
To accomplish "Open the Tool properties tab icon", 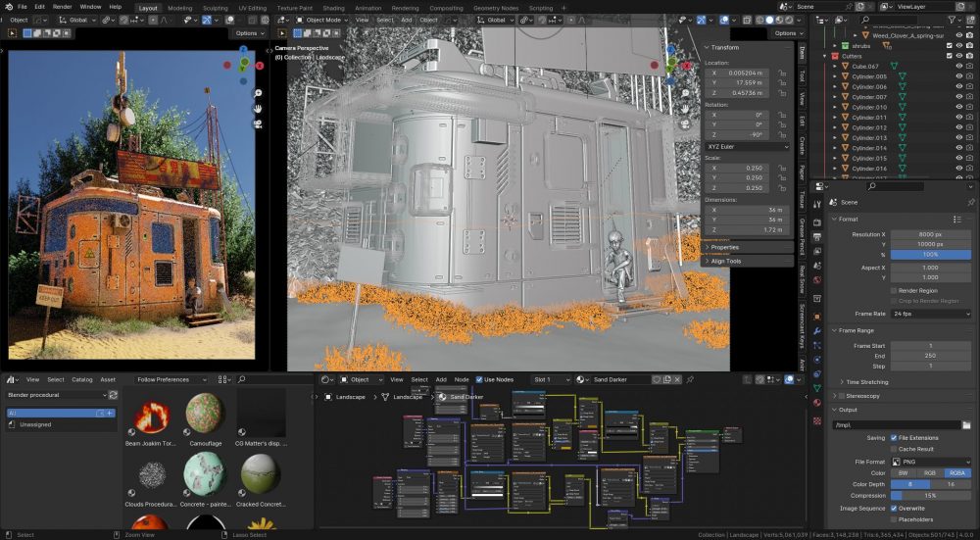I will point(817,205).
